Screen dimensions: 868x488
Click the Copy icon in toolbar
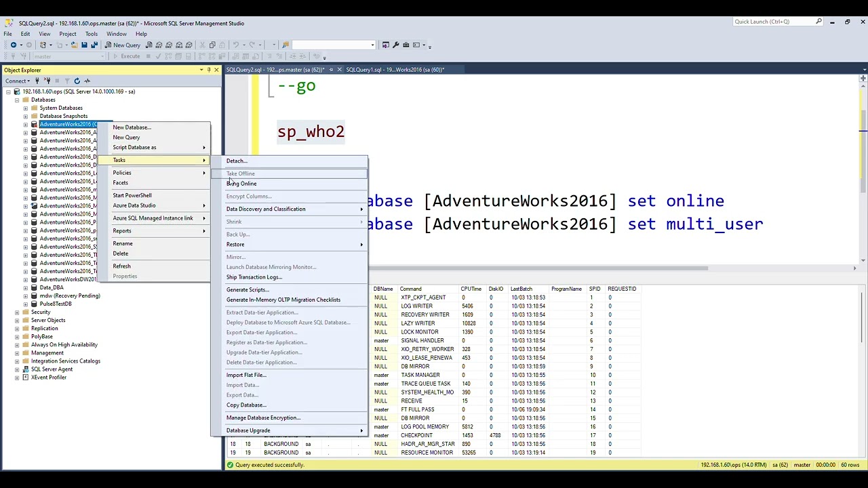(x=212, y=45)
